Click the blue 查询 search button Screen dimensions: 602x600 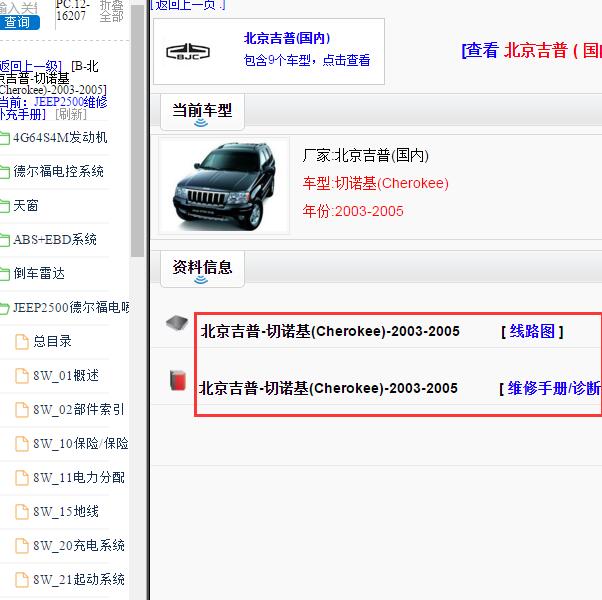[x=19, y=22]
